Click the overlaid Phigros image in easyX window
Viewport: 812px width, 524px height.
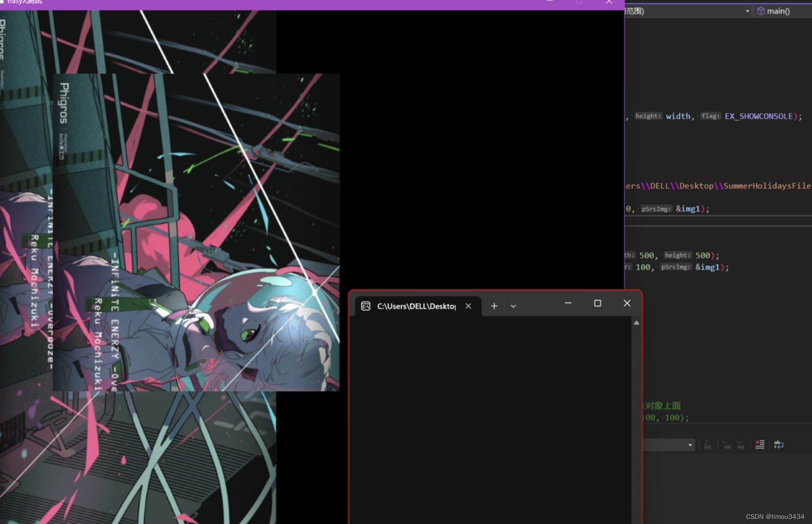196,232
